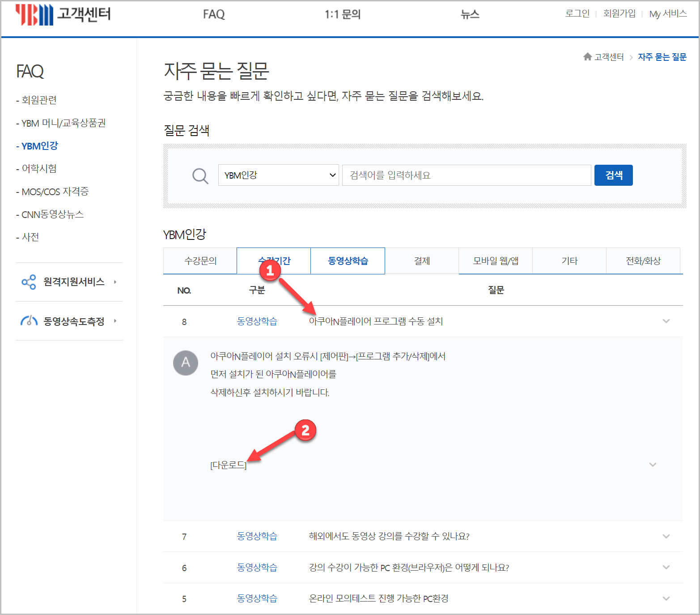Open the 뉴스 menu
The width and height of the screenshot is (700, 615).
(470, 14)
